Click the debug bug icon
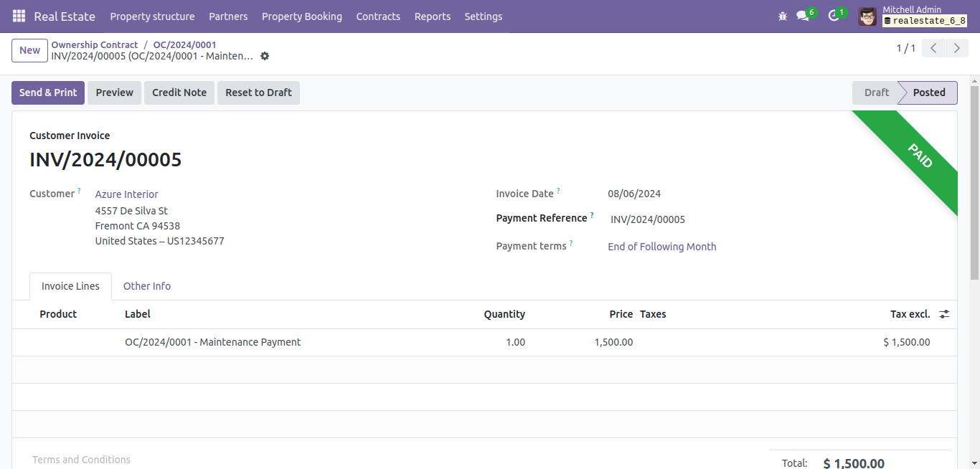This screenshot has width=980, height=469. click(x=783, y=16)
